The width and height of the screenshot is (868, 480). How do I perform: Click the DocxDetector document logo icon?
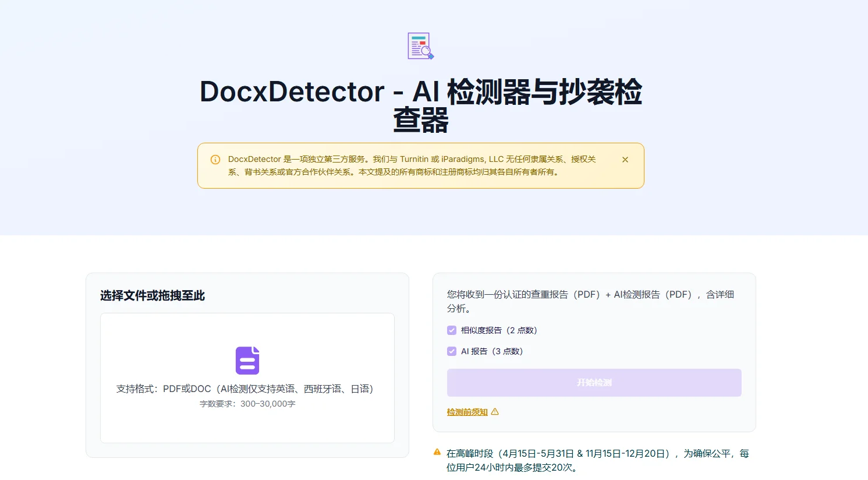tap(421, 46)
